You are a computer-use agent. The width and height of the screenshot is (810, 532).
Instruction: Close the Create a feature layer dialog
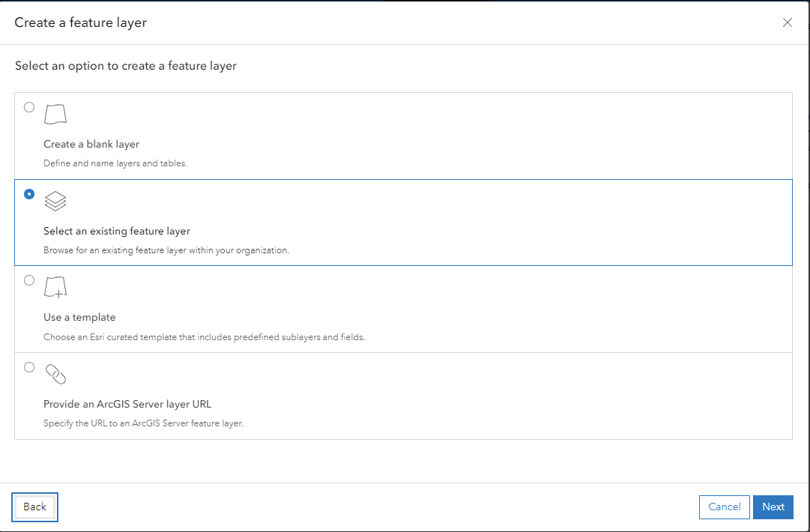788,22
